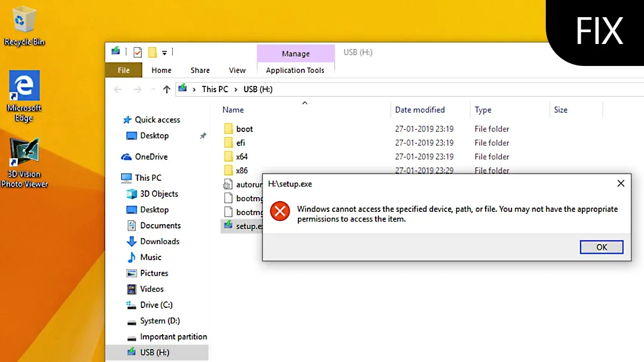Open the 3D Vision Photo Viewer shortcut

(x=24, y=162)
